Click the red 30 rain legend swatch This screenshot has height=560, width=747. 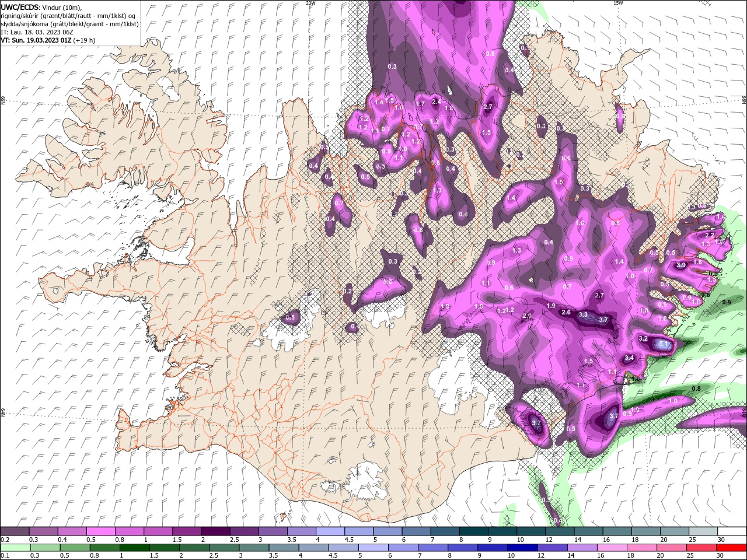point(731,547)
